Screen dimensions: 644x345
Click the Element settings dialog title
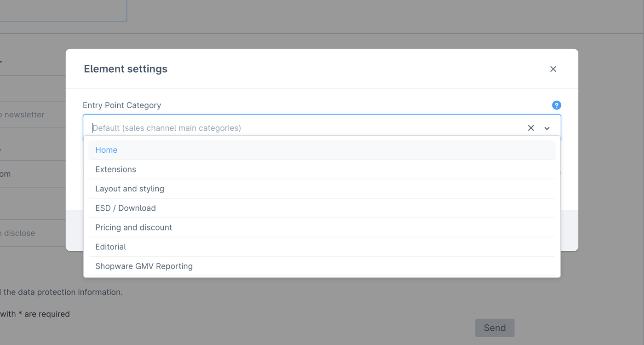pyautogui.click(x=125, y=69)
